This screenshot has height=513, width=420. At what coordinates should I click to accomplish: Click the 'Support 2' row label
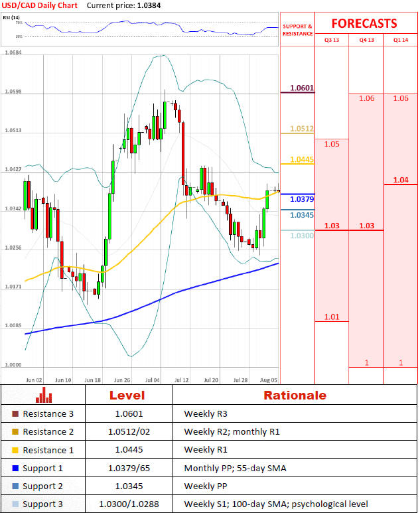click(42, 486)
